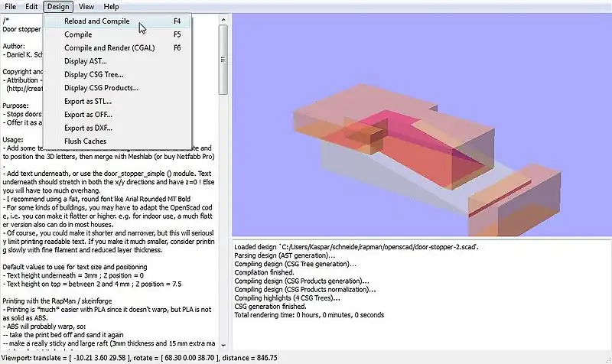Close the open Design menu
This screenshot has width=612, height=364.
57,6
